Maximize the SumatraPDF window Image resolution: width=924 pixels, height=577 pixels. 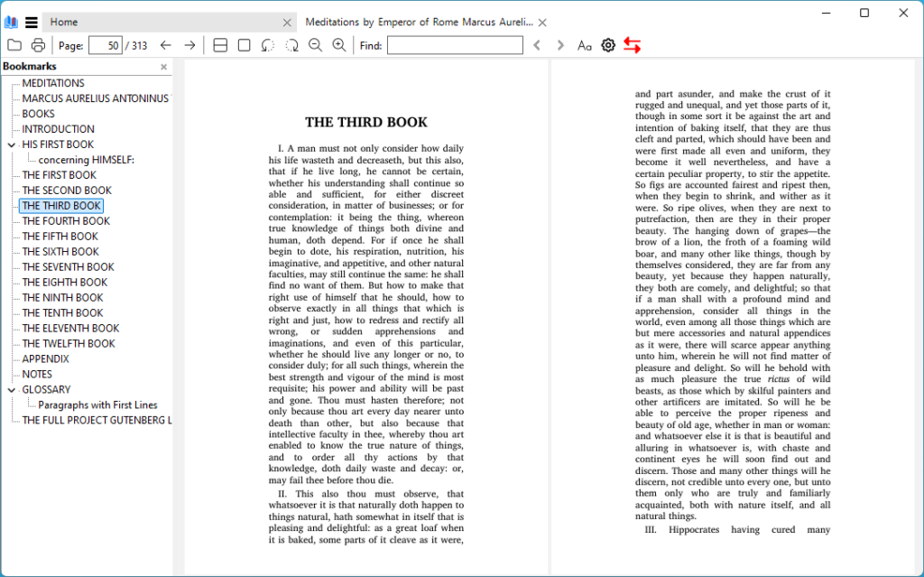point(864,13)
